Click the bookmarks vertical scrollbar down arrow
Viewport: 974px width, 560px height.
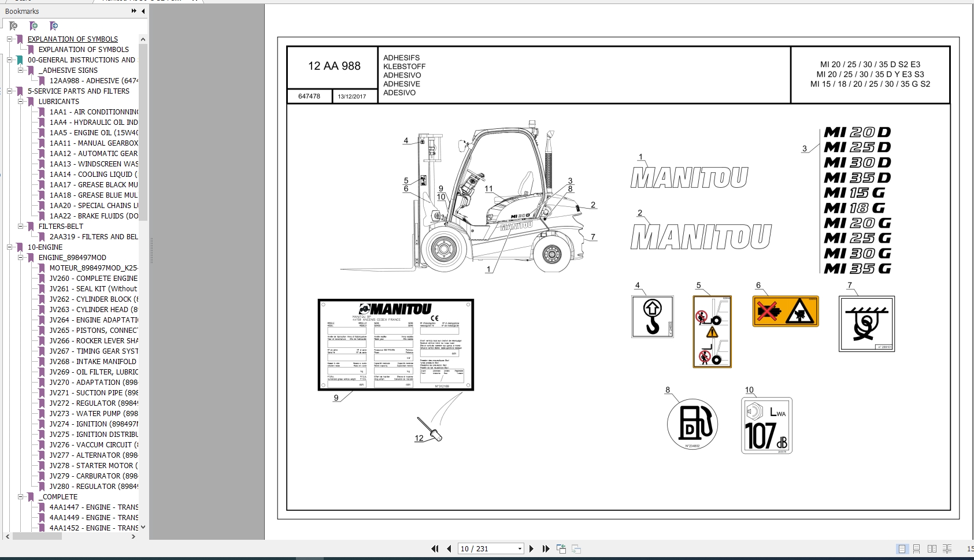pos(143,527)
